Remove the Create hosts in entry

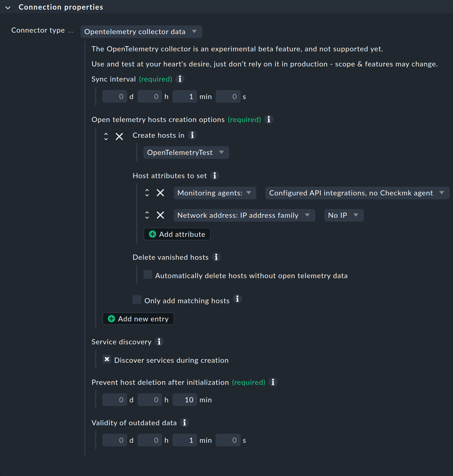[x=119, y=137]
